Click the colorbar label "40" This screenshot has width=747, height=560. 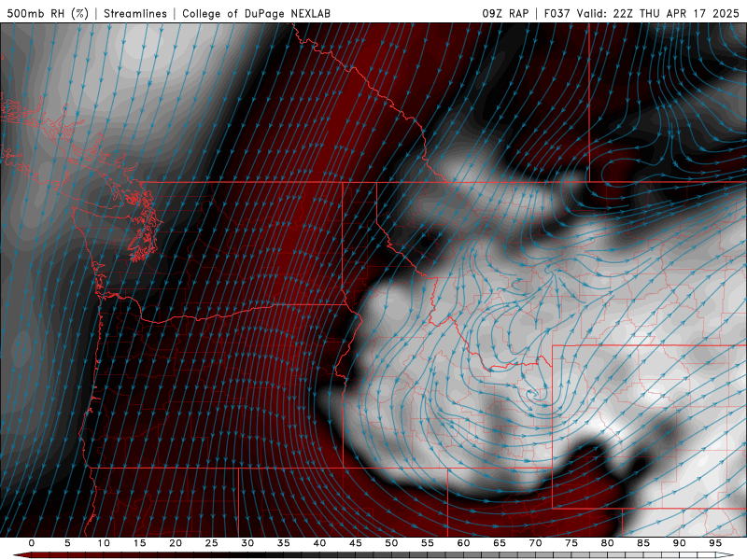(x=319, y=543)
